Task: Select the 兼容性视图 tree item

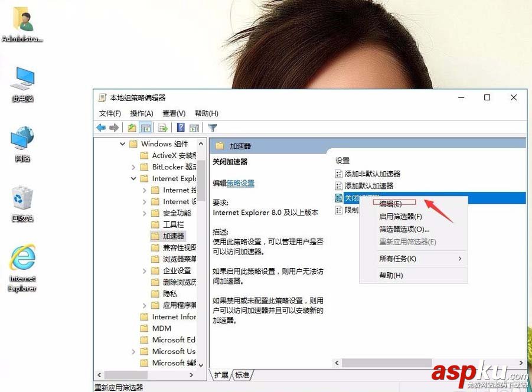Action: click(179, 247)
